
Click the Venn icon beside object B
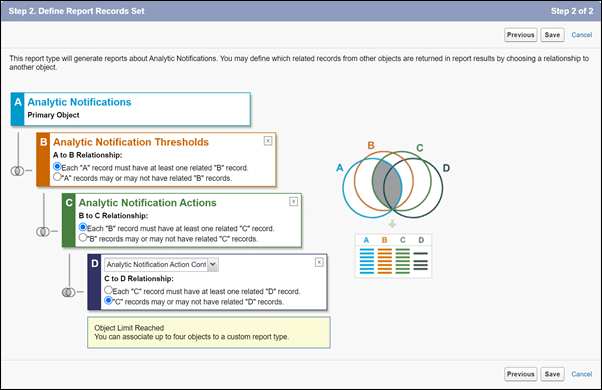click(x=17, y=171)
